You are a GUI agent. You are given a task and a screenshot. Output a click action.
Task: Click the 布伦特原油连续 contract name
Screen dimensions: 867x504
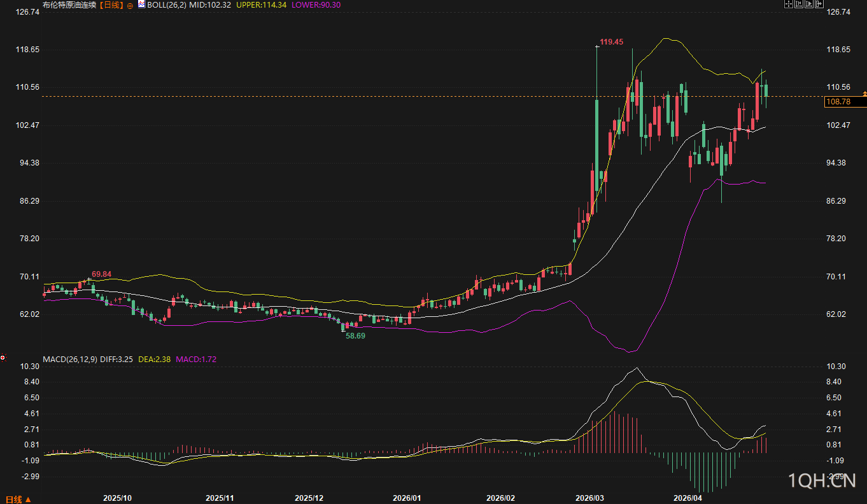coord(71,5)
